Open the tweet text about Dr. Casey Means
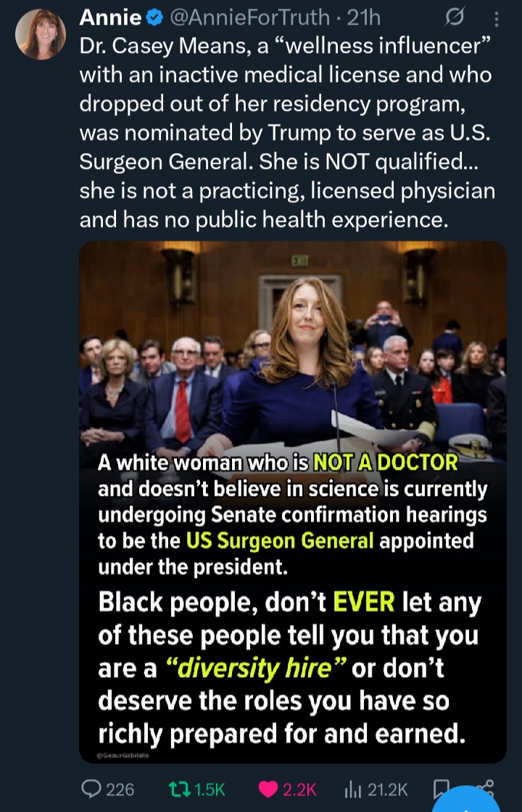 287,133
